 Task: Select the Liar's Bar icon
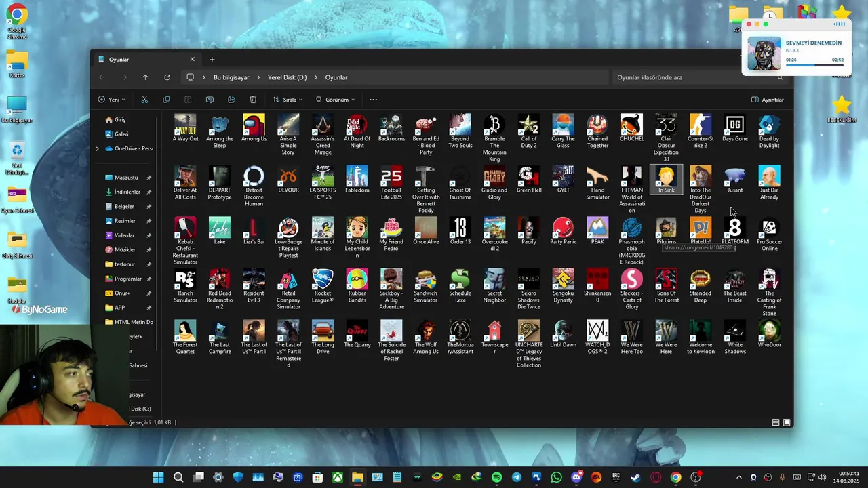click(254, 231)
